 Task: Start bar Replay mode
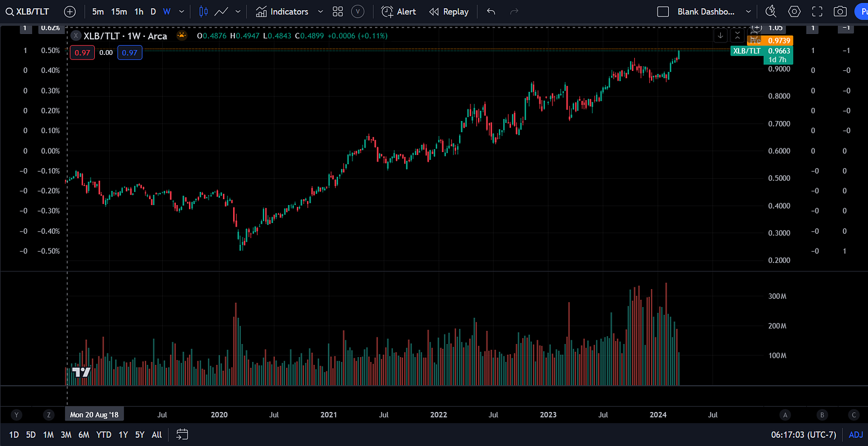pyautogui.click(x=449, y=11)
